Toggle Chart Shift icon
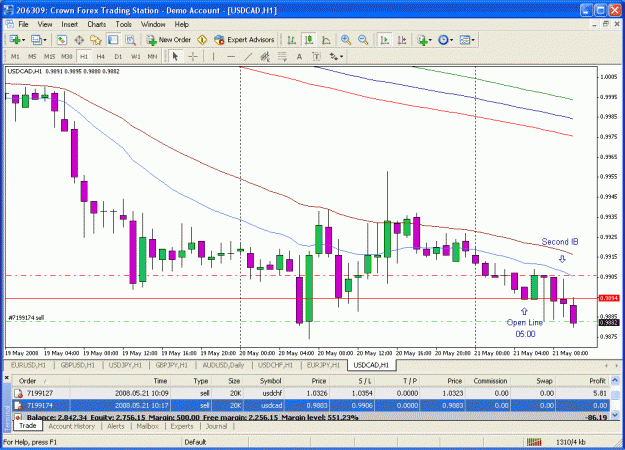 click(x=402, y=40)
